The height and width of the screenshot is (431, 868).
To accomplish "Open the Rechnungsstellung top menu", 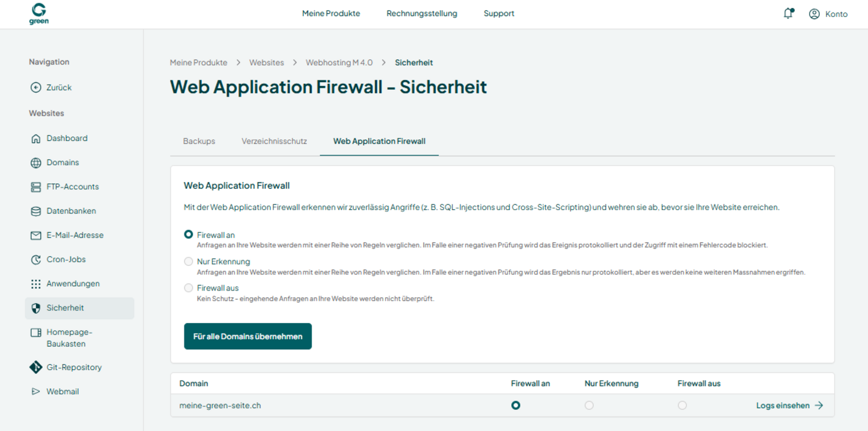I will [x=422, y=13].
